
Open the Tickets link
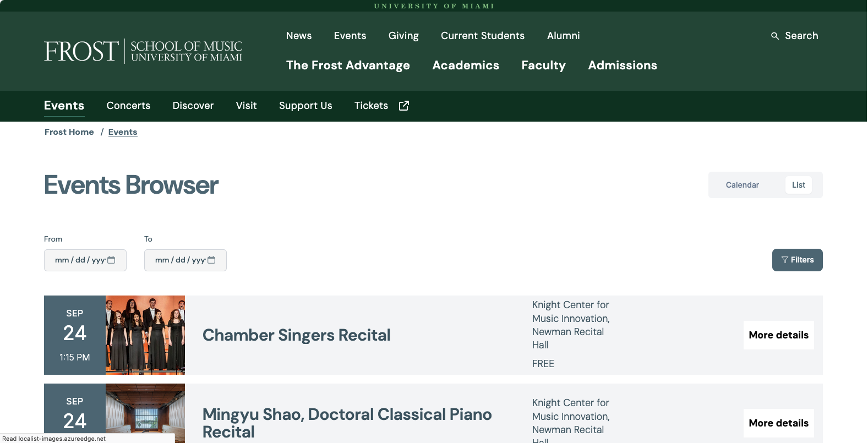click(371, 106)
